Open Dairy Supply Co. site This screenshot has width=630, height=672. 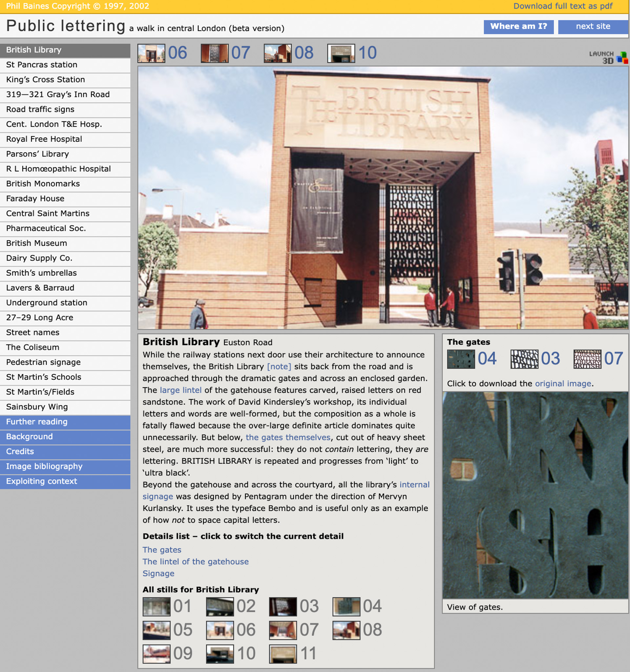pos(65,258)
